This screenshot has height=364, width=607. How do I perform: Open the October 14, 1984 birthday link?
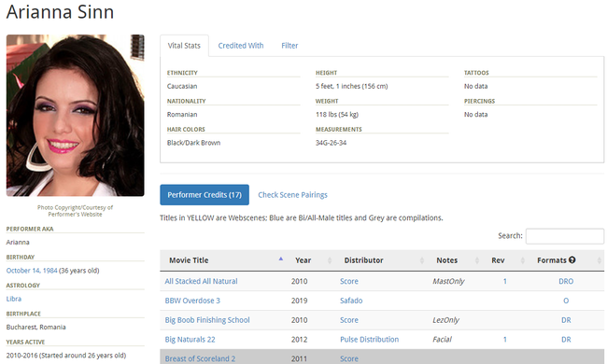32,271
